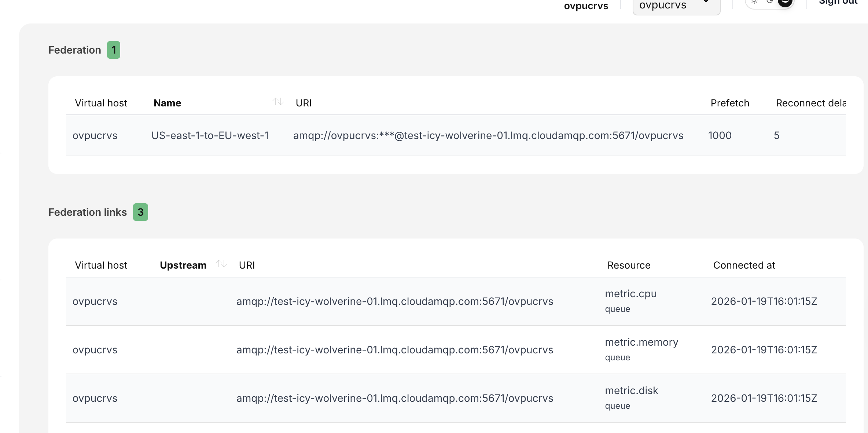The width and height of the screenshot is (868, 433).
Task: Switch theme using the theme switcher group
Action: (770, 2)
